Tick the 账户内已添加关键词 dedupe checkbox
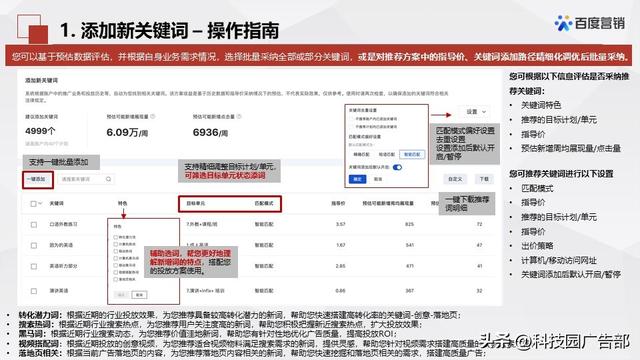Screen dimensions: 640x360 coord(351,119)
